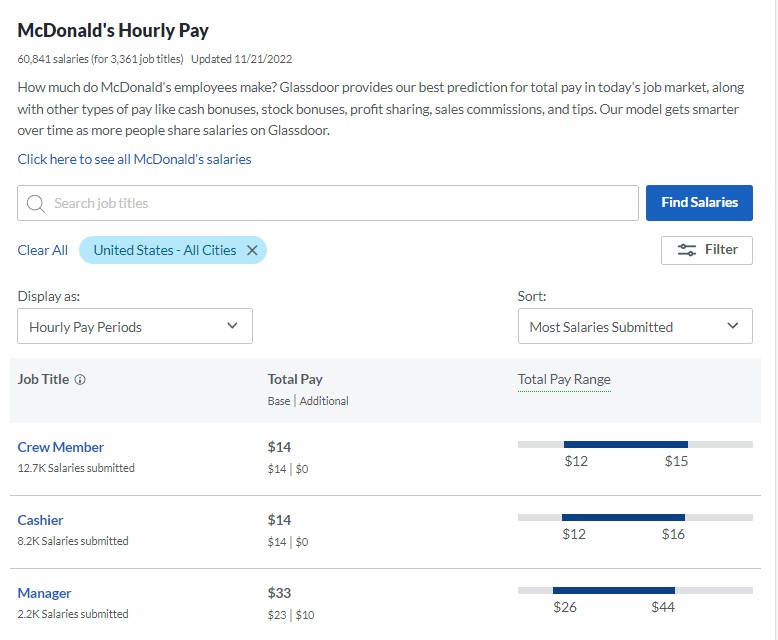This screenshot has height=640, width=778.
Task: Click the '2.2K Salaries submitted' text
Action: 73,614
